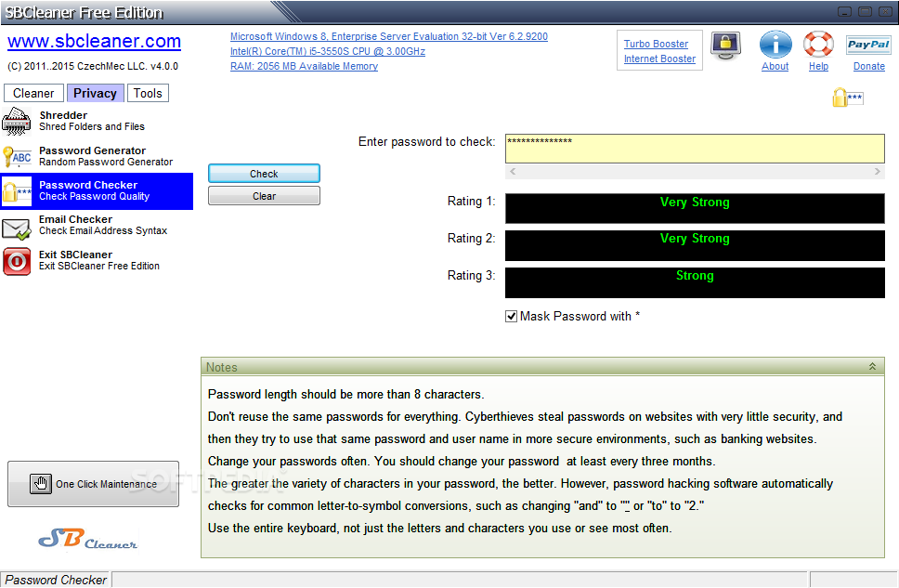Click the (C) 2011..2015 CzechMec LLC version text
Image resolution: width=899 pixels, height=588 pixels.
point(93,67)
